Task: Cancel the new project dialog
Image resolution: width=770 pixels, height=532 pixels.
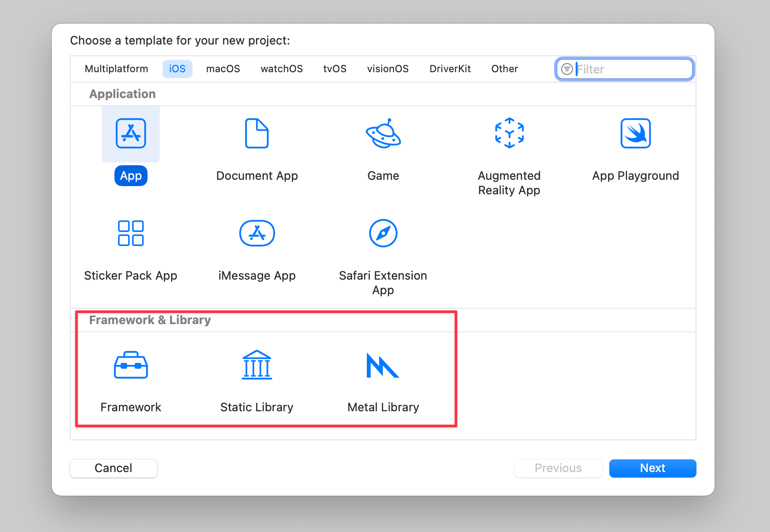Action: tap(114, 468)
